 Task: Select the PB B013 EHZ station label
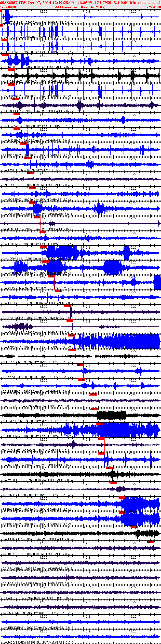click(x=37, y=509)
